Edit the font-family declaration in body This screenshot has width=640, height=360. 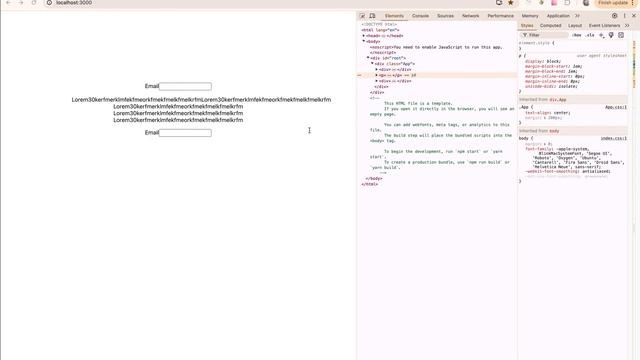[574, 158]
